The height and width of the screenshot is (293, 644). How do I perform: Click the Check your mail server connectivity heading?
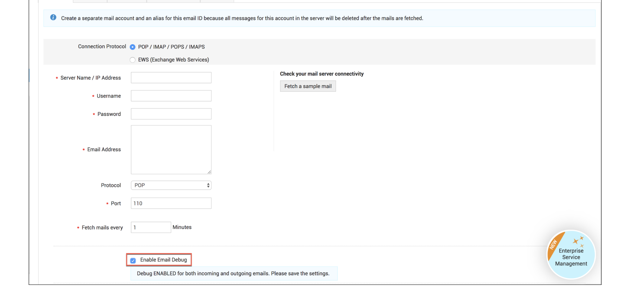click(321, 74)
